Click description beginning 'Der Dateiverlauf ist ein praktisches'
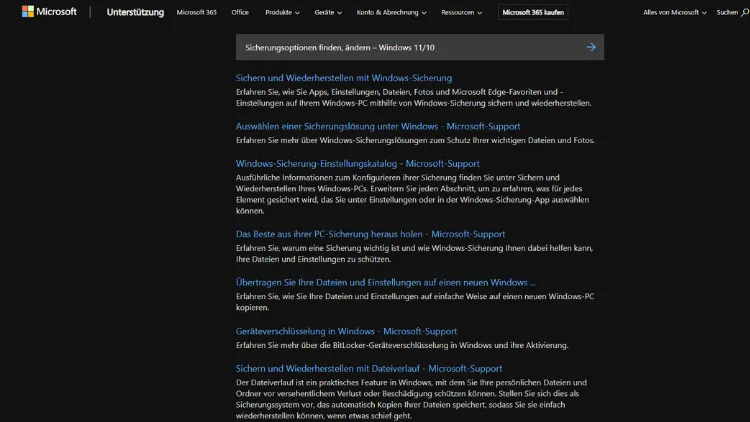 (411, 399)
